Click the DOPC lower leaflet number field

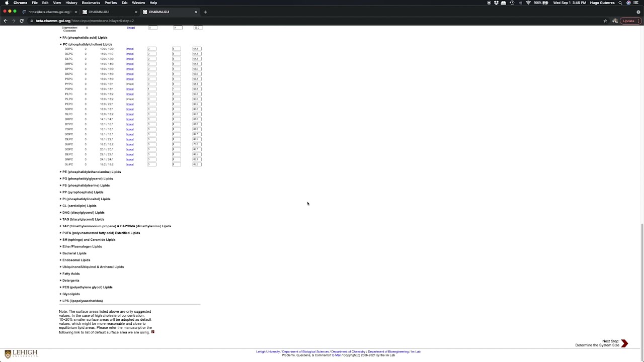tap(176, 134)
